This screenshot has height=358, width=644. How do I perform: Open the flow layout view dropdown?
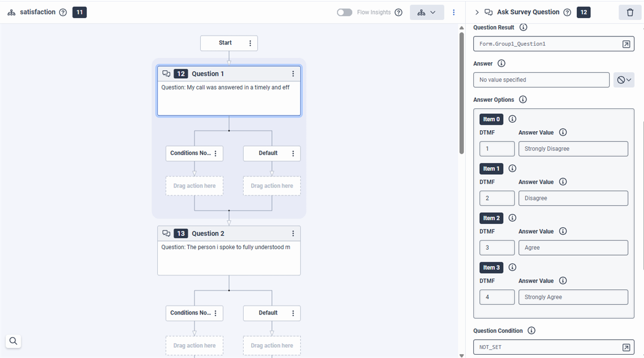(427, 12)
